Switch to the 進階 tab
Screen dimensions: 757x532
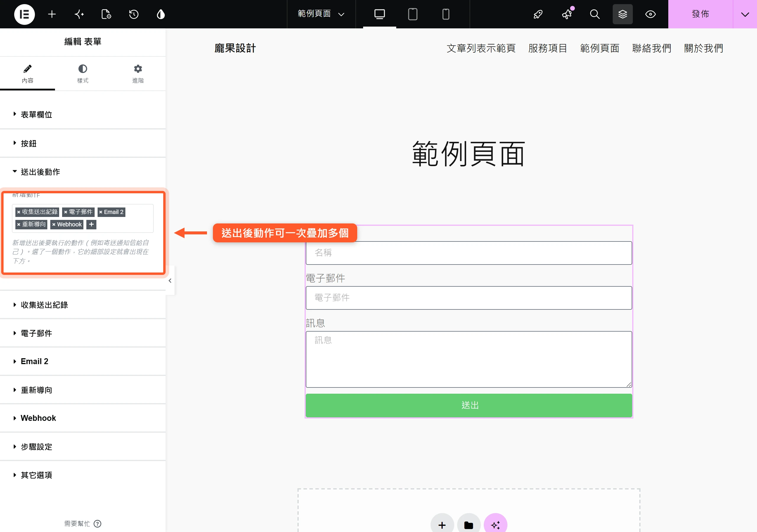138,74
